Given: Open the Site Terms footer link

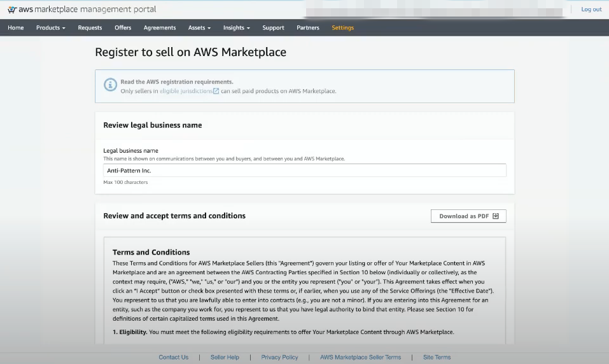Looking at the screenshot, I should 437,357.
